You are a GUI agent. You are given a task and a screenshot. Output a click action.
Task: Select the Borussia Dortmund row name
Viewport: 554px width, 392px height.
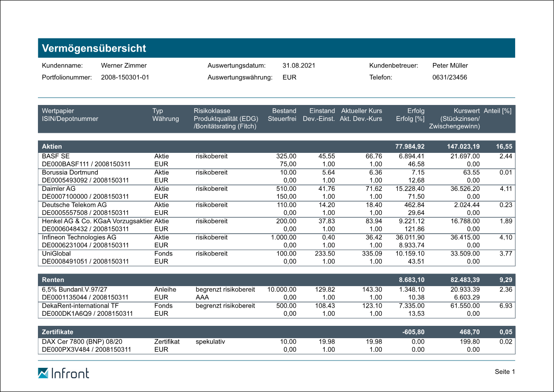coord(69,172)
